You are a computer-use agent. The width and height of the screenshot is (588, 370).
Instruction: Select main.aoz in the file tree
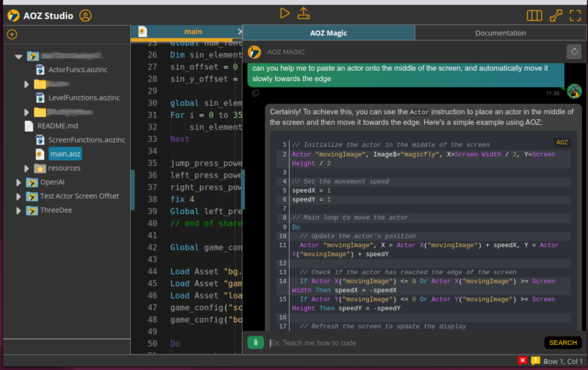65,154
